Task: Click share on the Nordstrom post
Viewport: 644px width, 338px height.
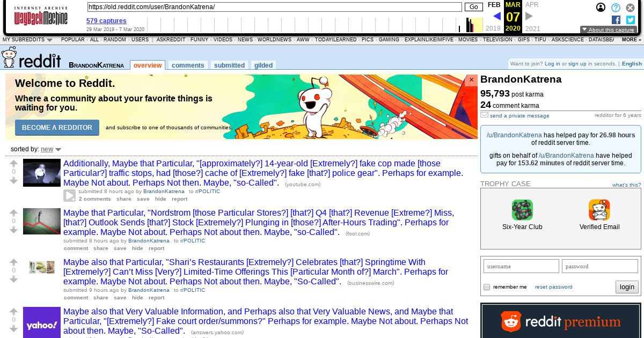Action: (100, 248)
